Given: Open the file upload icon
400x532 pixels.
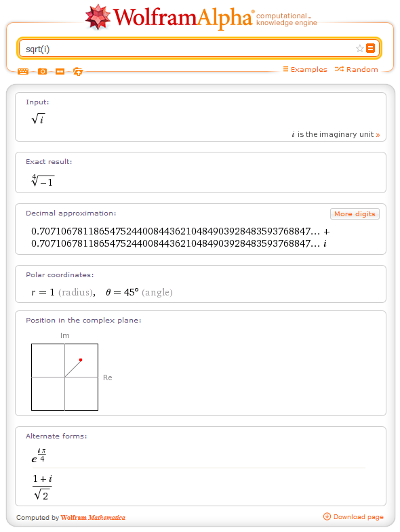Looking at the screenshot, I should tap(78, 71).
